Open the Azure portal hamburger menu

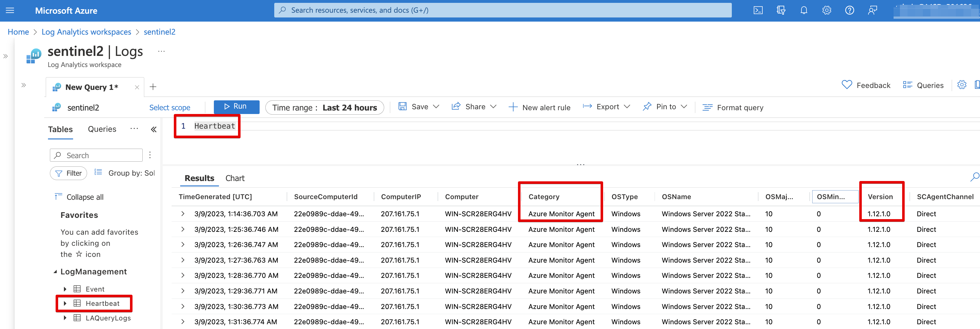(x=10, y=10)
